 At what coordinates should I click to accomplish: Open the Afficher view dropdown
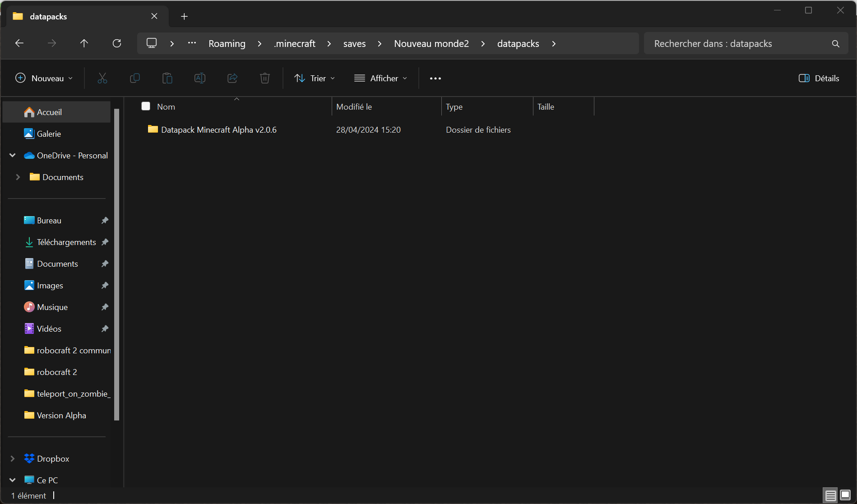[380, 78]
